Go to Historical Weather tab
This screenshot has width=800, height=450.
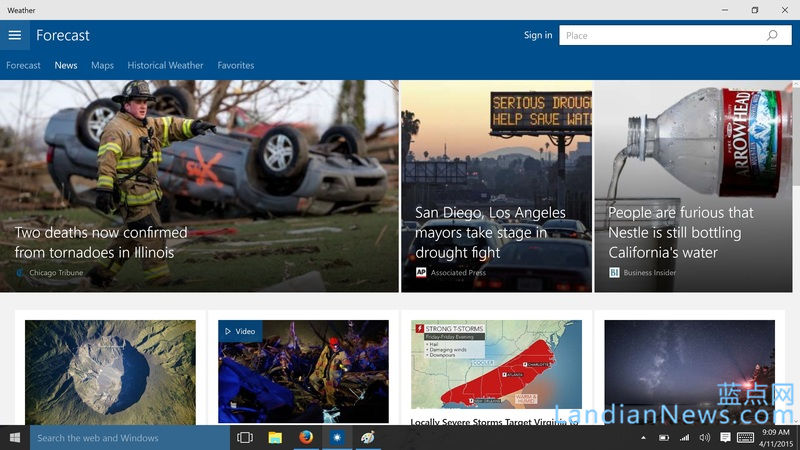click(x=165, y=65)
